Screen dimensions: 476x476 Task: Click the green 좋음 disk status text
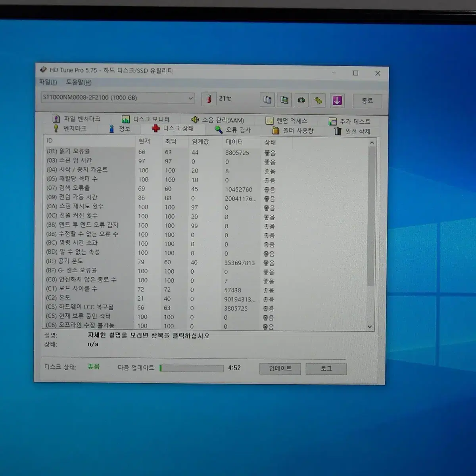94,367
